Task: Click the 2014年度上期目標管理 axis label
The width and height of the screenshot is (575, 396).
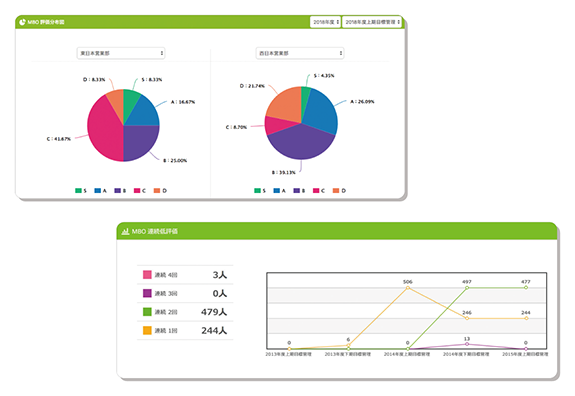Action: coord(407,354)
